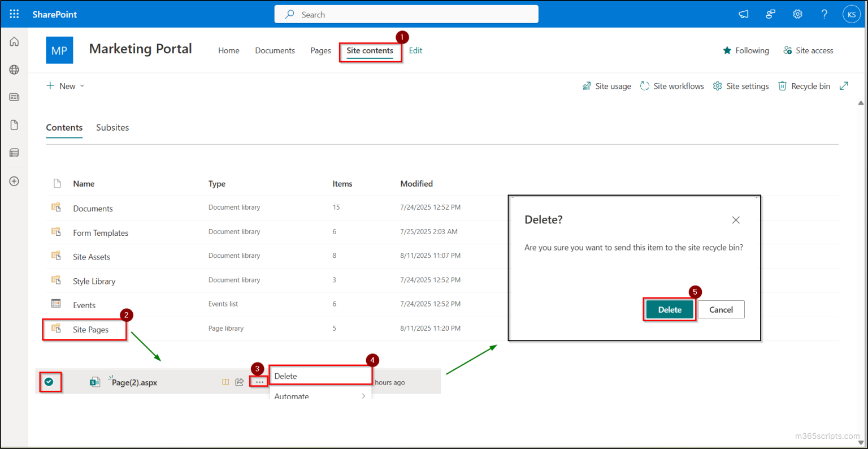
Task: Click the Home icon in the left sidebar
Action: tap(14, 41)
